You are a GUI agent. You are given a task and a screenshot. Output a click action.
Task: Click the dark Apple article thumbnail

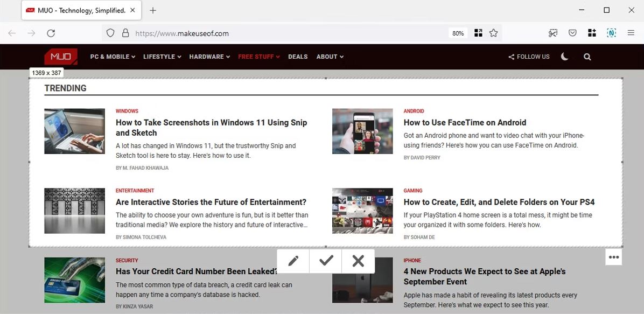[x=362, y=288]
